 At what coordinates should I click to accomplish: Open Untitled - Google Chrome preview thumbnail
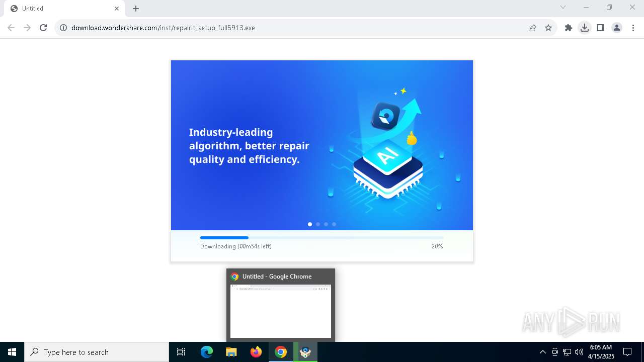point(281,311)
